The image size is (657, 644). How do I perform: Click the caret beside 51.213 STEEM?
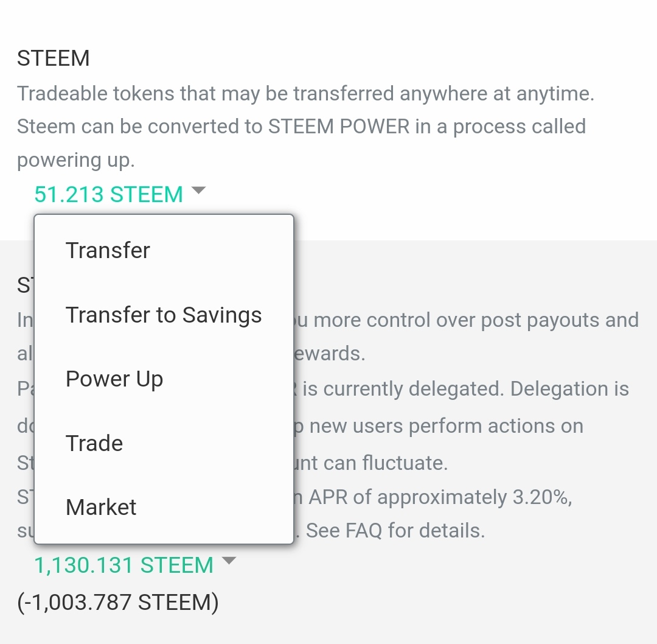198,191
